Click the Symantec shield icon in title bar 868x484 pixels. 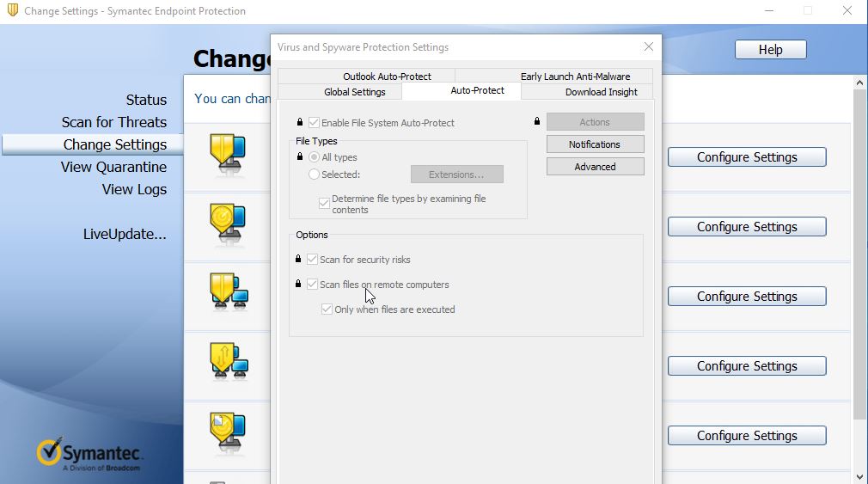click(12, 10)
